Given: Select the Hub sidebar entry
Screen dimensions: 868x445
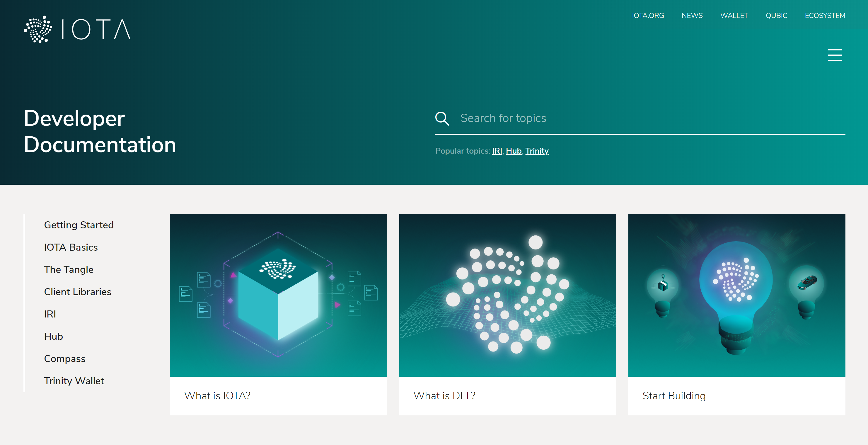Looking at the screenshot, I should (x=53, y=336).
